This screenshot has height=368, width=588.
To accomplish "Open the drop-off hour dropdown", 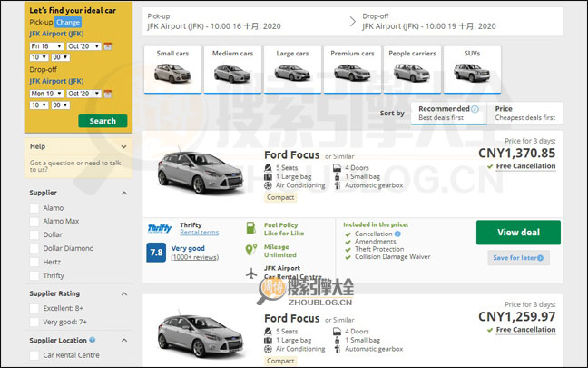I will [x=39, y=105].
